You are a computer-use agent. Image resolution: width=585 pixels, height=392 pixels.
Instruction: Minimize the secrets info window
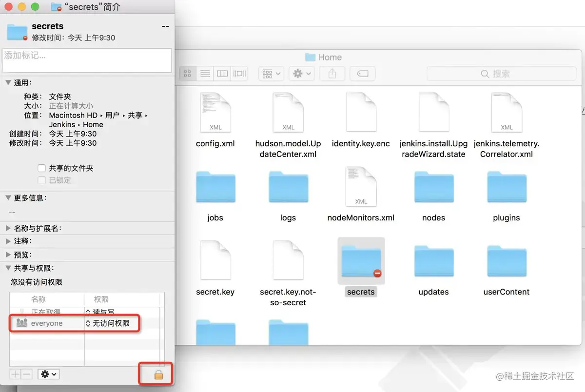click(22, 7)
